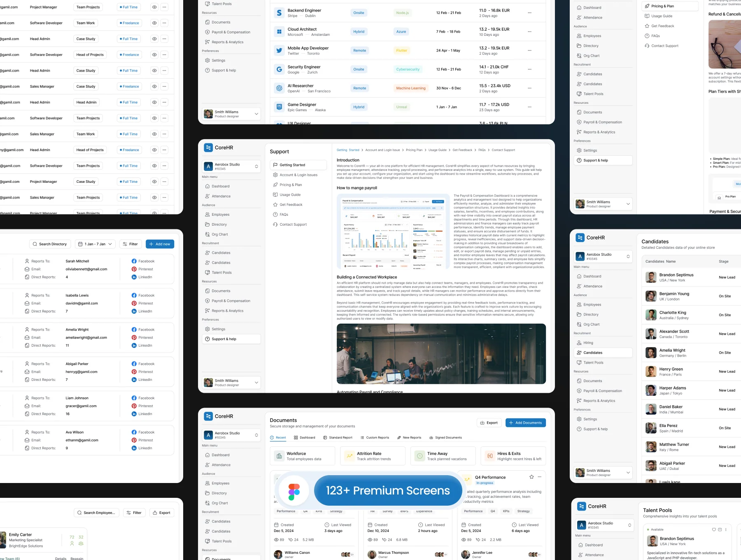Switch to the Signed Documents tab
Viewport: 741px width, 560px height.
tap(445, 438)
